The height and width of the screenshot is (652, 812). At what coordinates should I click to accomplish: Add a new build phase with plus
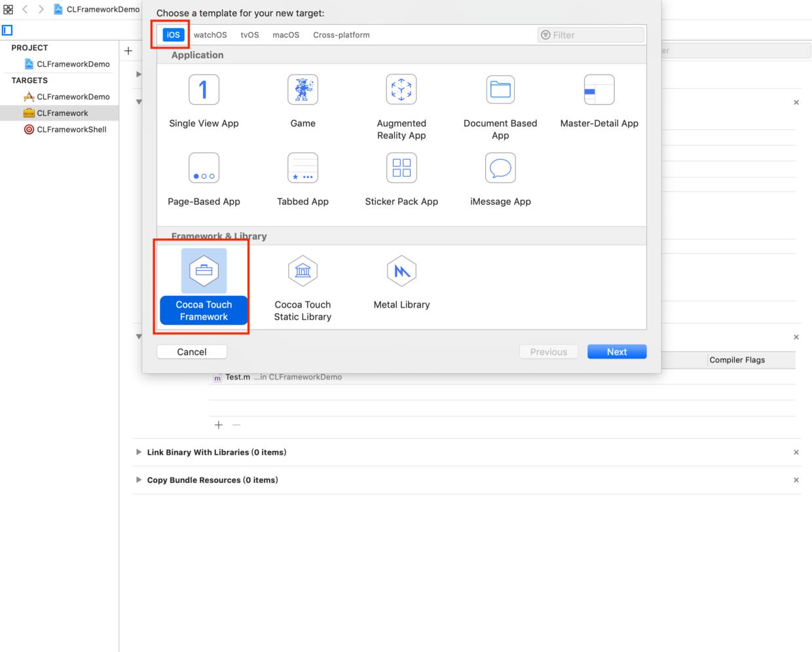tap(128, 50)
